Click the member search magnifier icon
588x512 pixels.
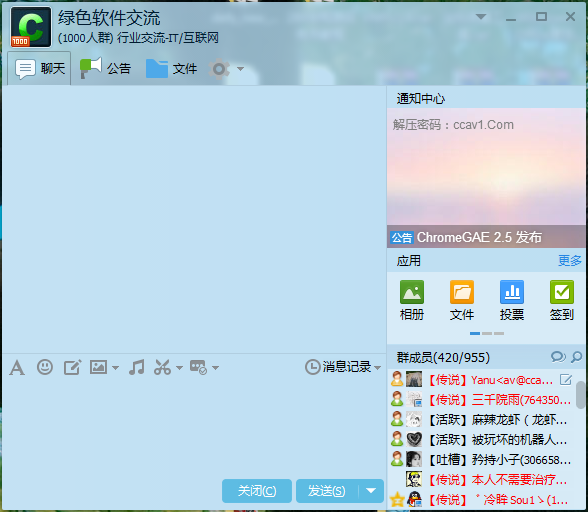click(576, 357)
